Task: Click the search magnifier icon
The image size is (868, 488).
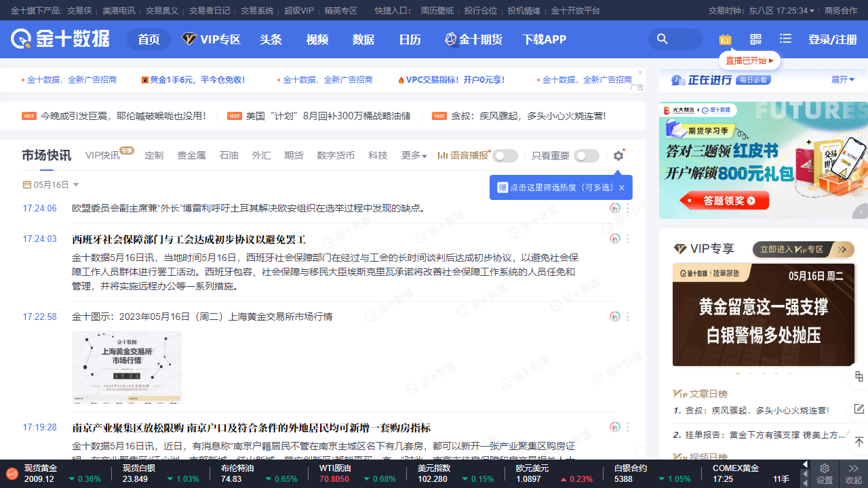Action: pos(663,39)
